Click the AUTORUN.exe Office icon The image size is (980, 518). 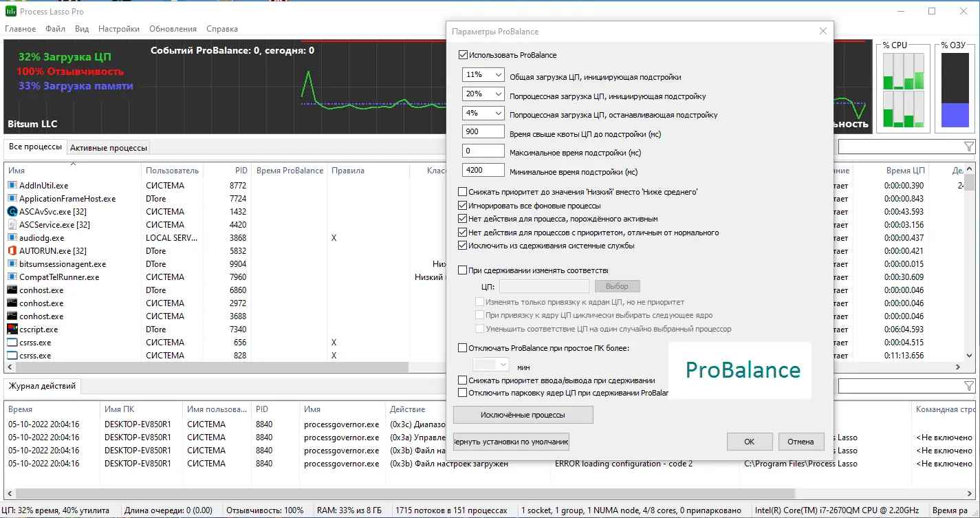(x=12, y=251)
